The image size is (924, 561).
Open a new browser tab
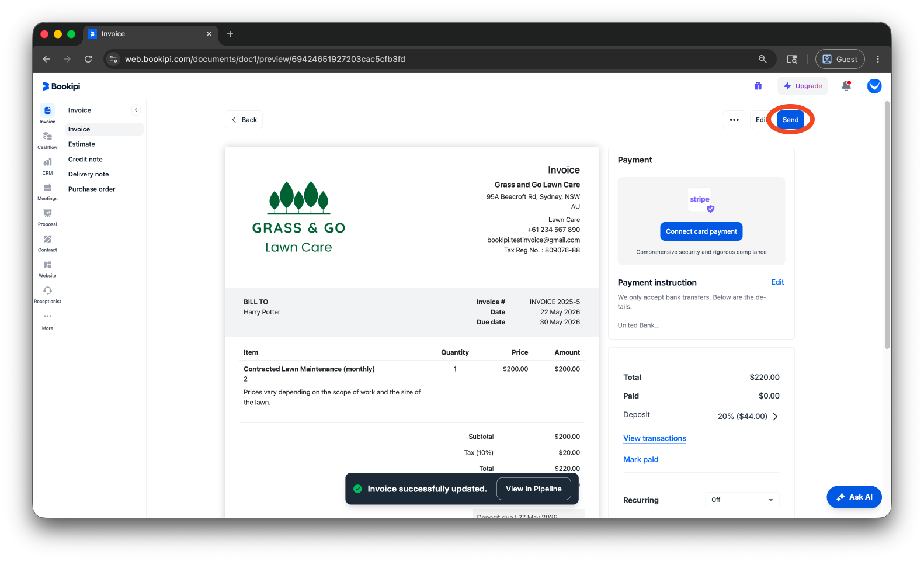pos(230,34)
